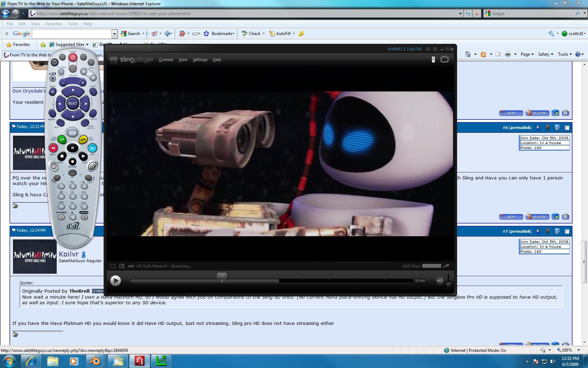Image resolution: width=588 pixels, height=368 pixels.
Task: Click the SlingPlayer video area
Action: pyautogui.click(x=280, y=164)
